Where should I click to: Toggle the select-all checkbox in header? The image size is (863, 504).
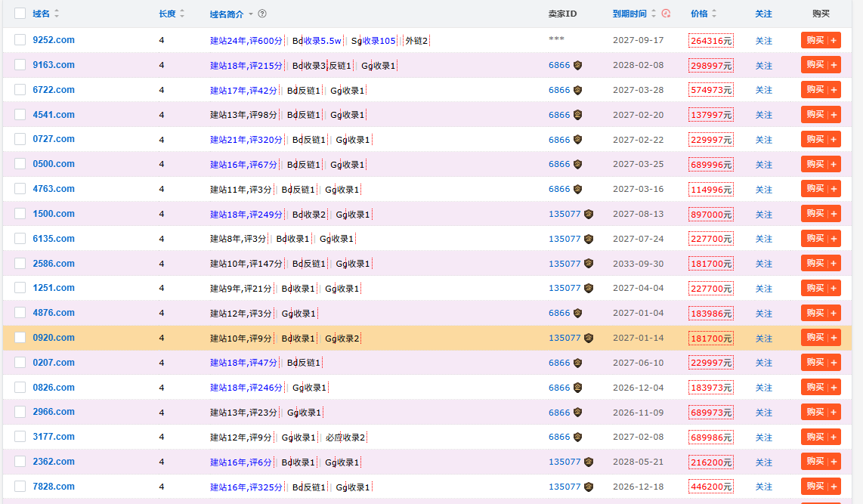coord(20,13)
